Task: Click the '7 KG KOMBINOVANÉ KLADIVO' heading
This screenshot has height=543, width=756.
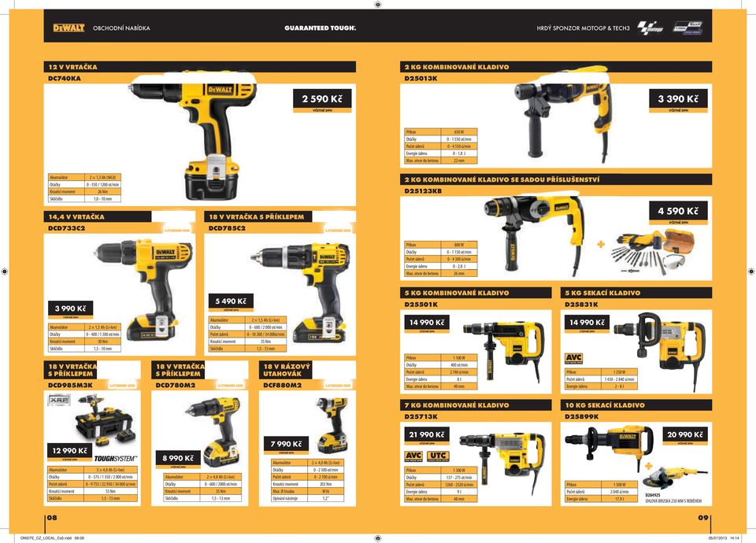Action: pyautogui.click(x=457, y=405)
